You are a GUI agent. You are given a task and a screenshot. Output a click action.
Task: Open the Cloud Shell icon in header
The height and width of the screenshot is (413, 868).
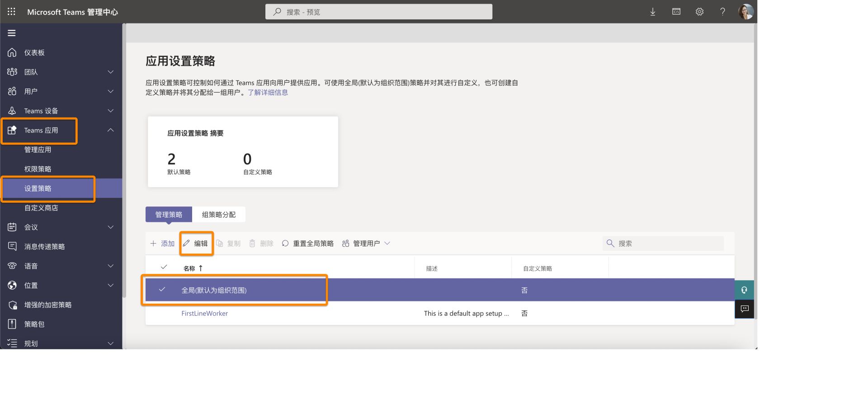click(676, 12)
